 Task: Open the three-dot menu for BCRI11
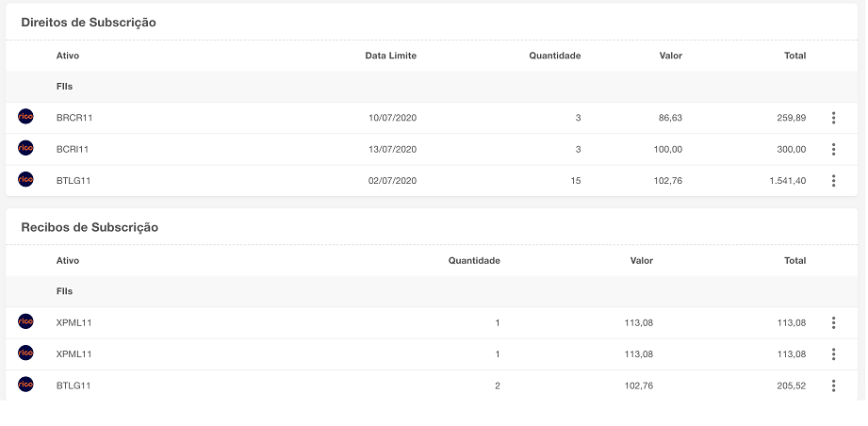click(833, 149)
